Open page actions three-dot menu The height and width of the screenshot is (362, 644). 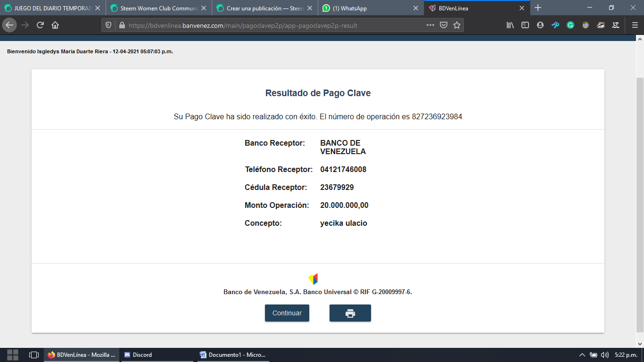430,25
